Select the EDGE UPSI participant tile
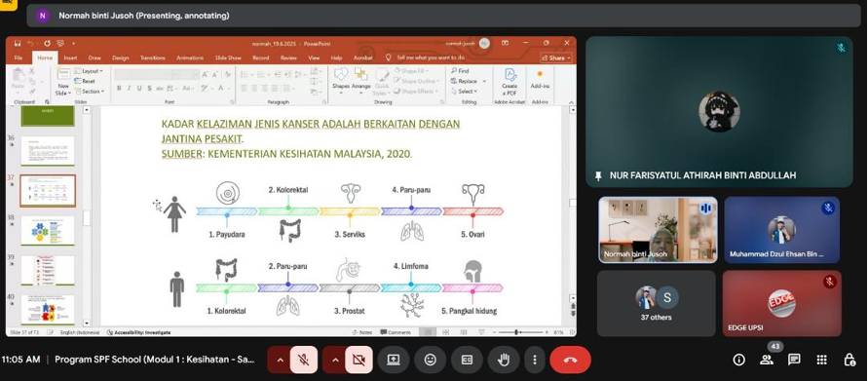Viewport: 868px width, 381px height. coord(781,303)
